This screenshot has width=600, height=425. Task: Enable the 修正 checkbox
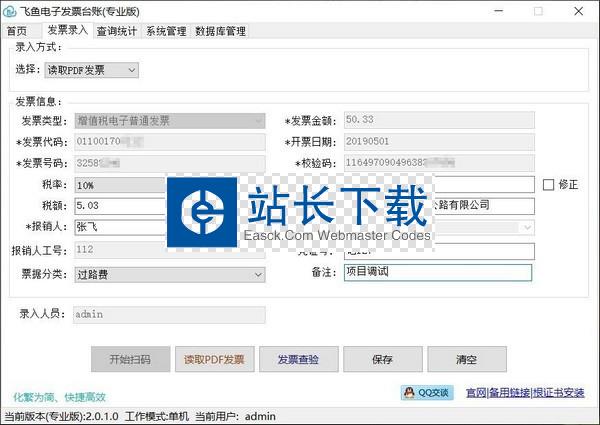[x=548, y=185]
